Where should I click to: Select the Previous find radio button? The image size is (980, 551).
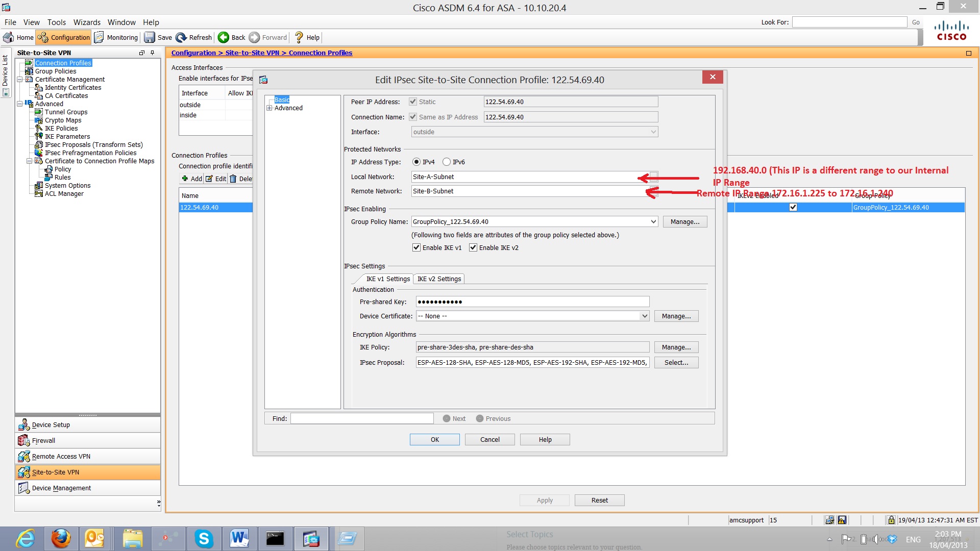click(480, 418)
